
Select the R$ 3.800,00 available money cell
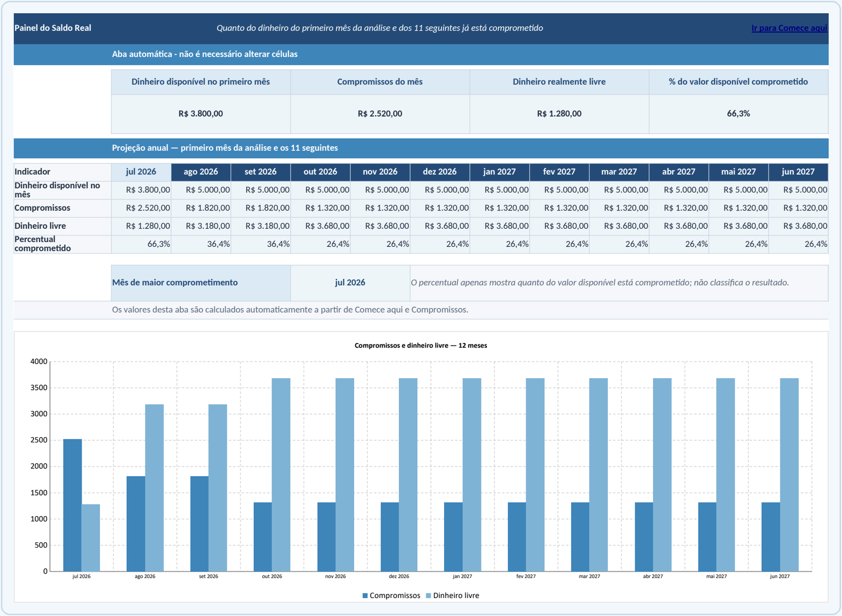pos(201,114)
